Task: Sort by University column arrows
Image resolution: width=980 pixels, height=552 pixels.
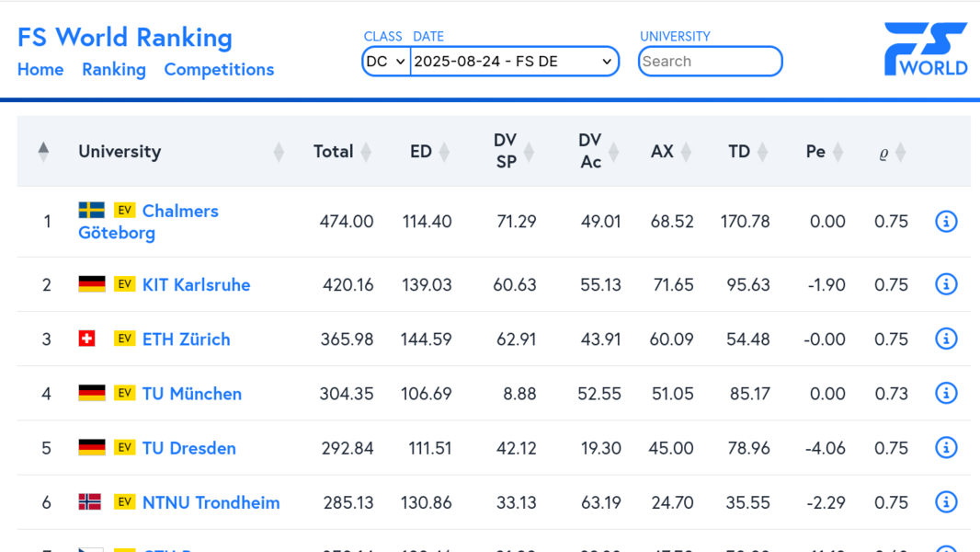Action: tap(279, 152)
